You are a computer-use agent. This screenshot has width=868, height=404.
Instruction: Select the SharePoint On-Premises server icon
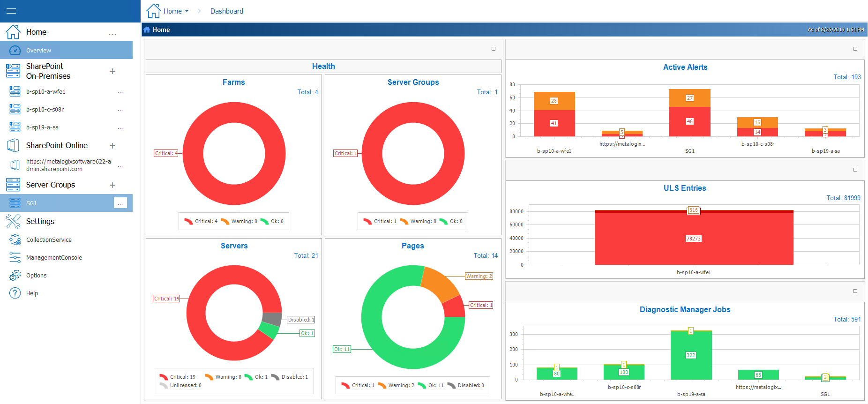(13, 71)
